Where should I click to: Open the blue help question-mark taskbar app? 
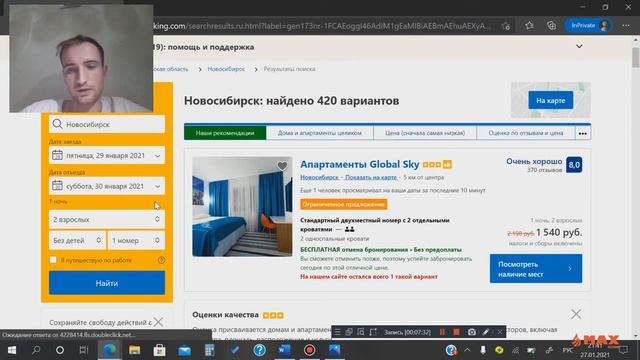click(x=259, y=350)
